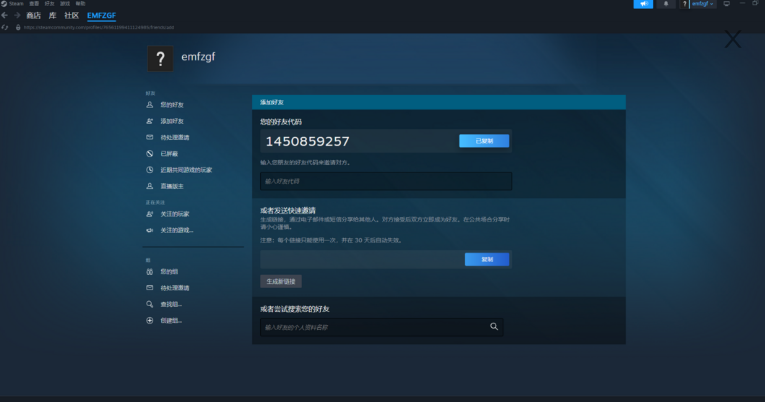This screenshot has height=402, width=765.
Task: Click the back navigation arrow
Action: pyautogui.click(x=6, y=16)
